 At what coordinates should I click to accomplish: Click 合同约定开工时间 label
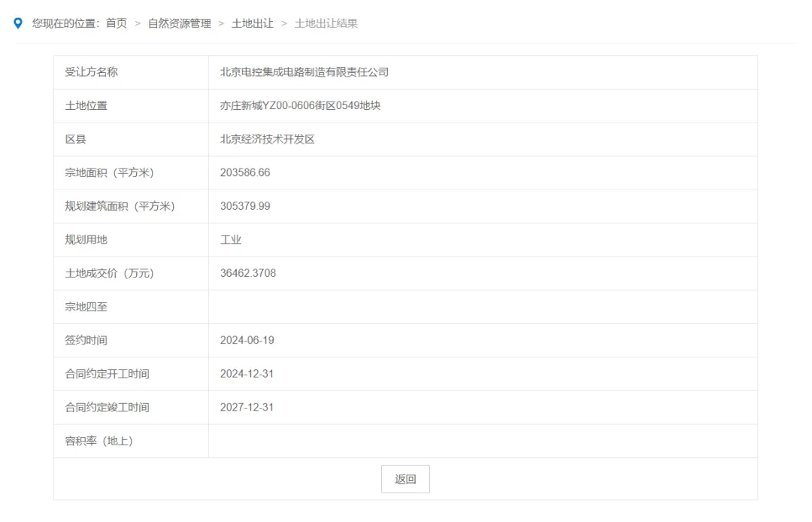[108, 374]
